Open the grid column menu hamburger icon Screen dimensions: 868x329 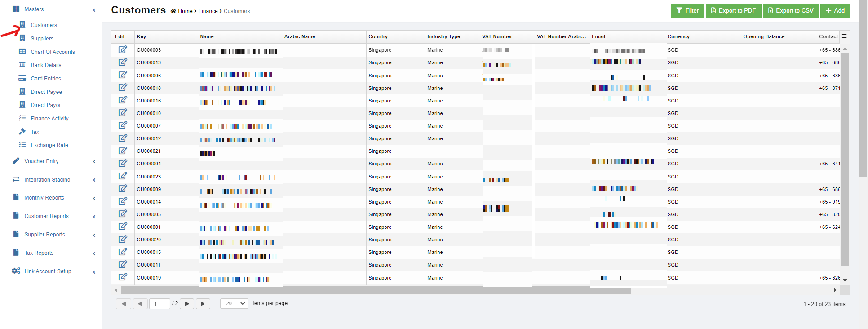[844, 36]
